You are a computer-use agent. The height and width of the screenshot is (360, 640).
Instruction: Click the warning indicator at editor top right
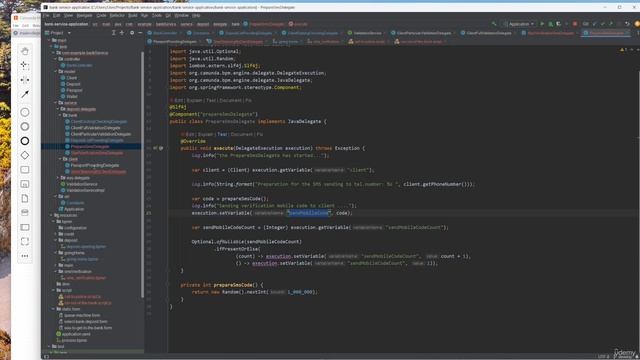(x=622, y=50)
